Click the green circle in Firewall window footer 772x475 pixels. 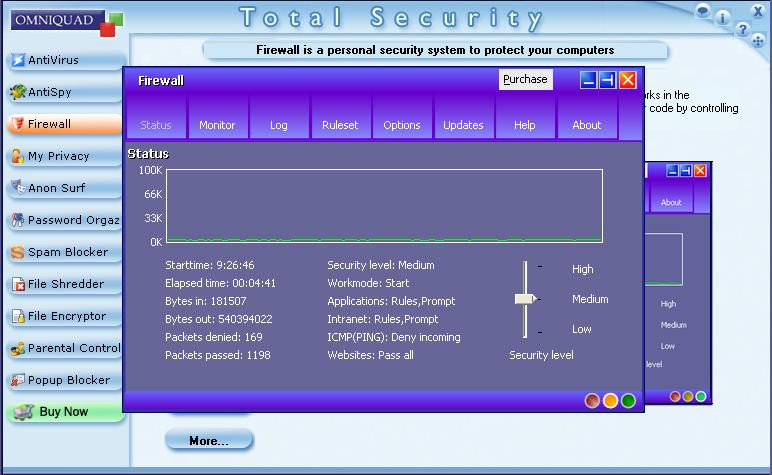click(x=628, y=401)
